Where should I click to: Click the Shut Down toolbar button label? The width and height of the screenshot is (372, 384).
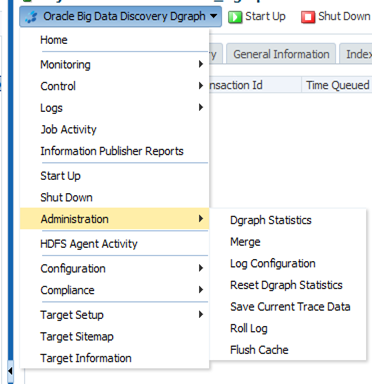[x=344, y=16]
